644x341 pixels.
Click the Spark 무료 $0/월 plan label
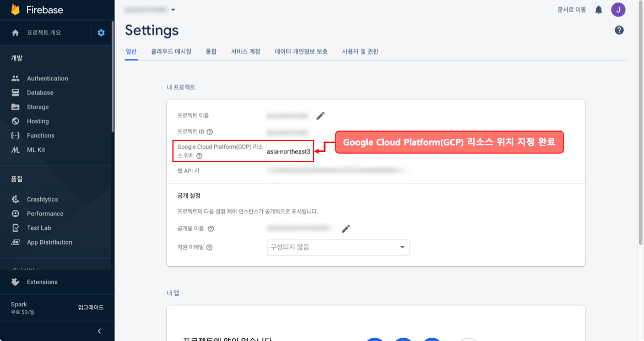(23, 308)
